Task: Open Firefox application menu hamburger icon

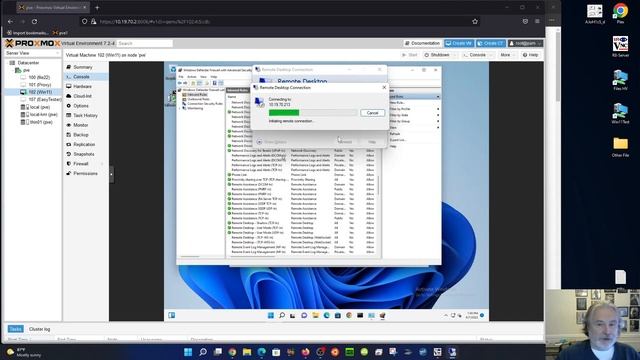Action: click(x=537, y=21)
